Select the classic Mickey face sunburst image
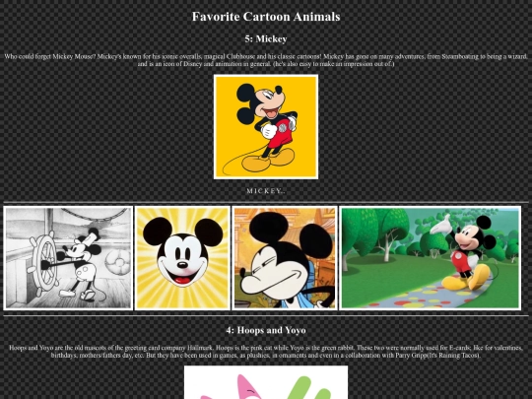Screen dimensions: 532x399 (x=182, y=258)
